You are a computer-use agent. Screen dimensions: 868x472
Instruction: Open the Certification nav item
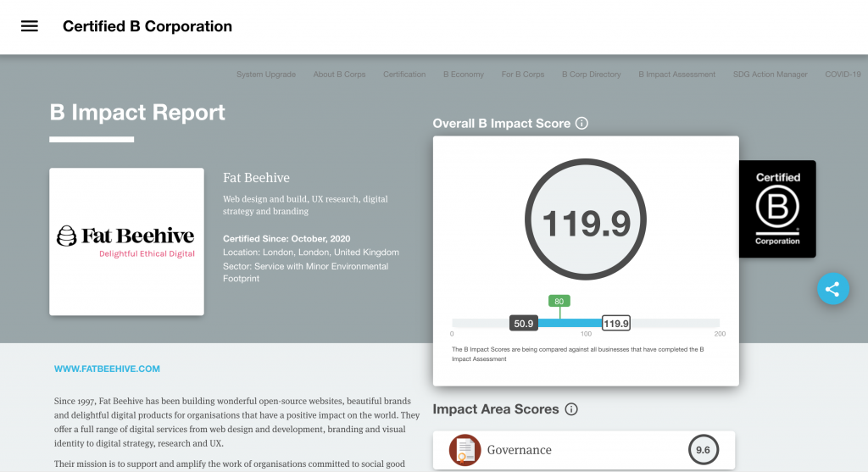tap(404, 75)
